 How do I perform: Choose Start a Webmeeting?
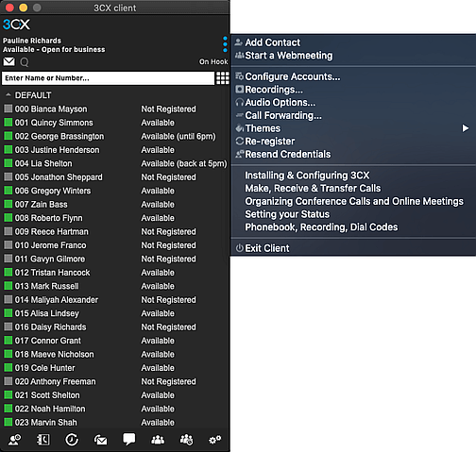click(353, 56)
